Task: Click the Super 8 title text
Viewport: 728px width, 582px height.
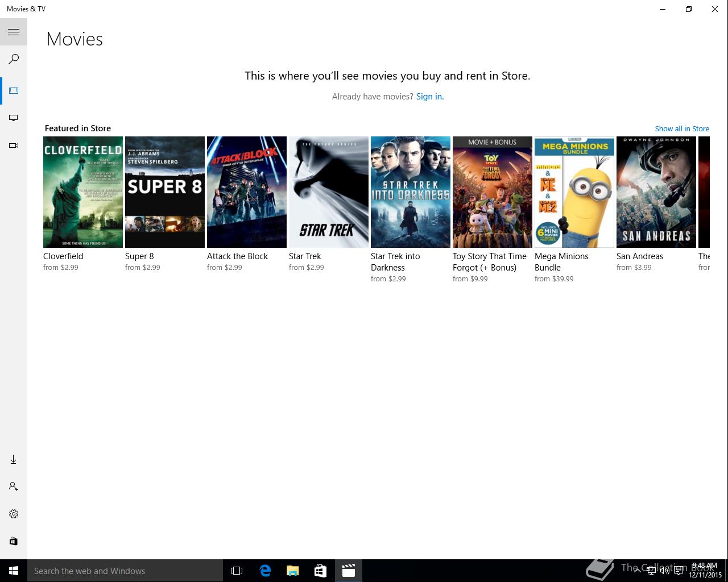Action: coord(139,256)
